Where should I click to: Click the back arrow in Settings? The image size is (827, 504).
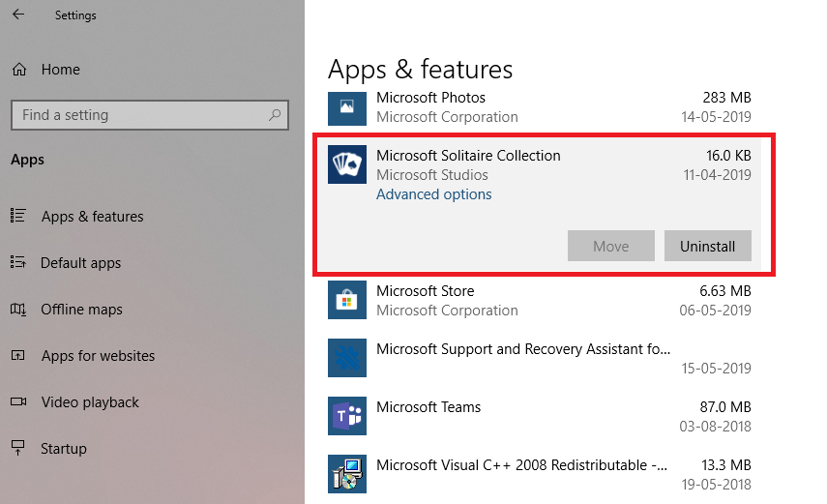pos(19,15)
